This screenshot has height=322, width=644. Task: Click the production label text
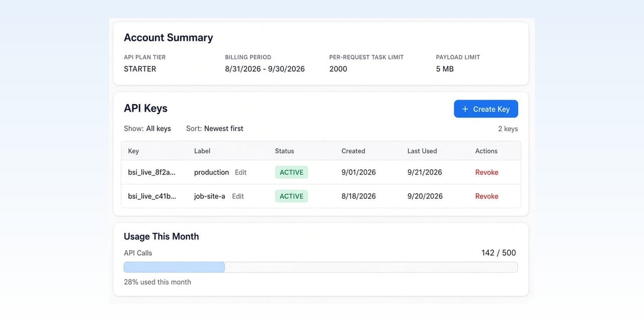[x=211, y=173]
